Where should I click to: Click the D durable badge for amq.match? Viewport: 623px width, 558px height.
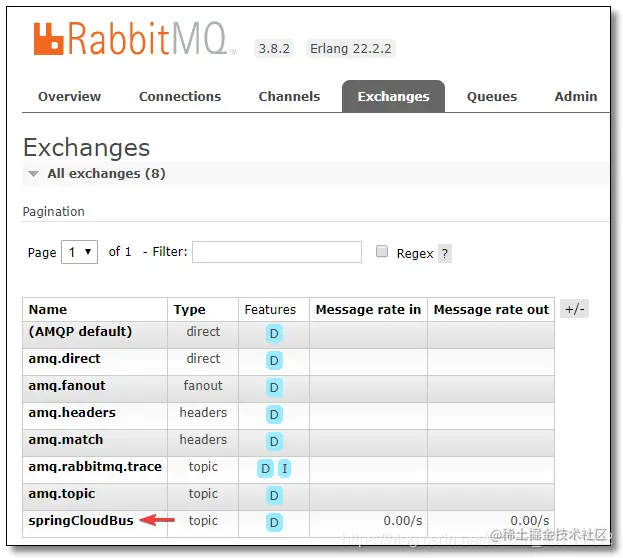pyautogui.click(x=274, y=442)
